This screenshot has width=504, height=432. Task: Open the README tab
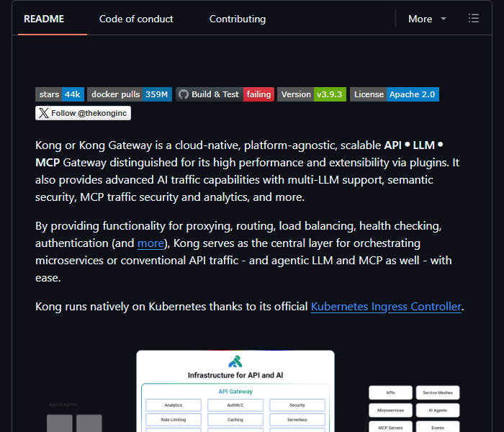click(x=44, y=19)
